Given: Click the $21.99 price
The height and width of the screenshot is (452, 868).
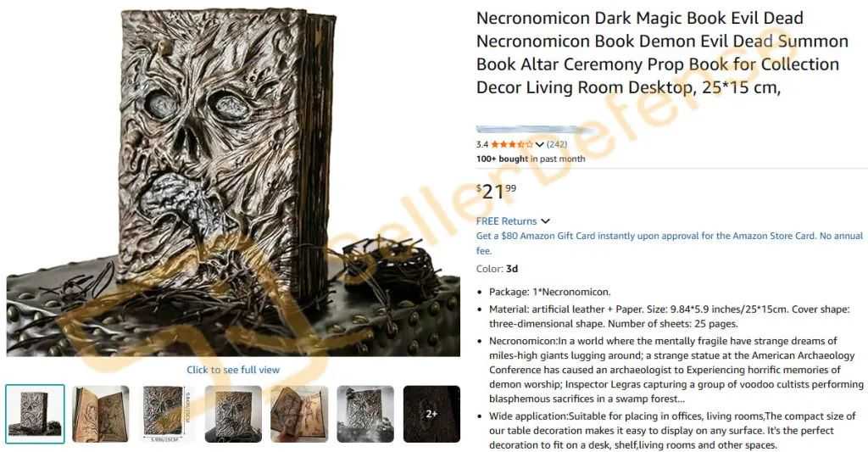Looking at the screenshot, I should coord(497,191).
